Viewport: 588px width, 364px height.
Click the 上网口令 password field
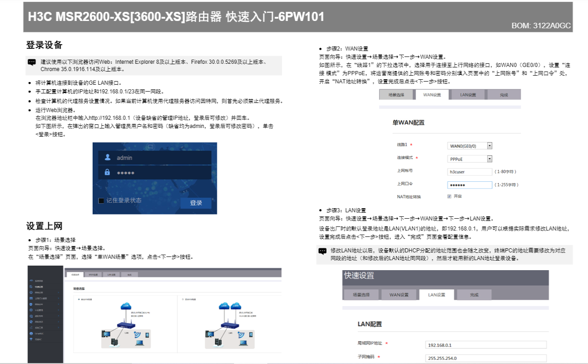[x=469, y=185]
